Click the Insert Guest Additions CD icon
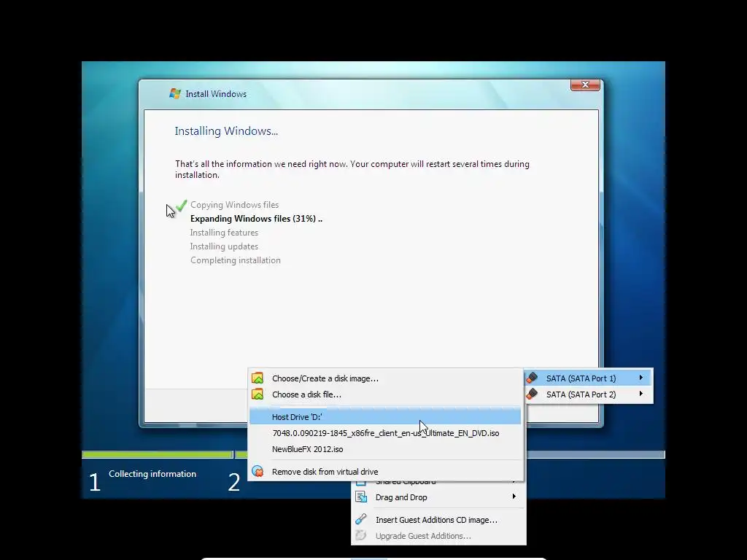747x560 pixels. [x=361, y=519]
